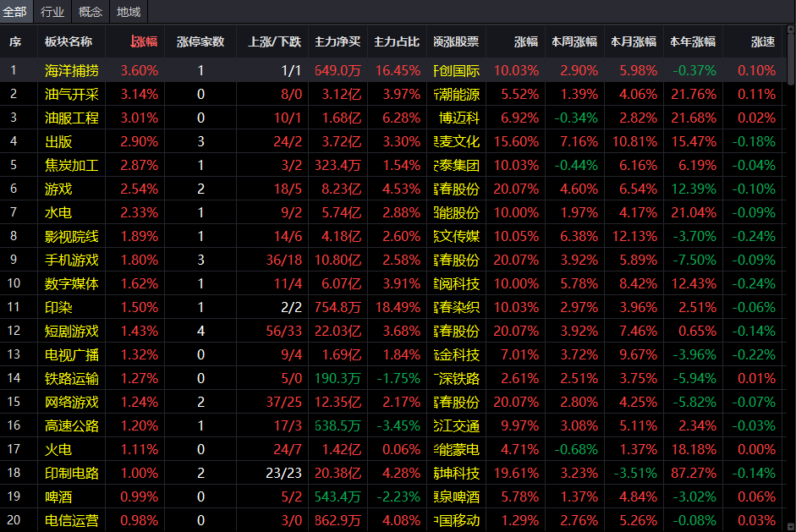Select the 印制电路 sector

[72, 474]
